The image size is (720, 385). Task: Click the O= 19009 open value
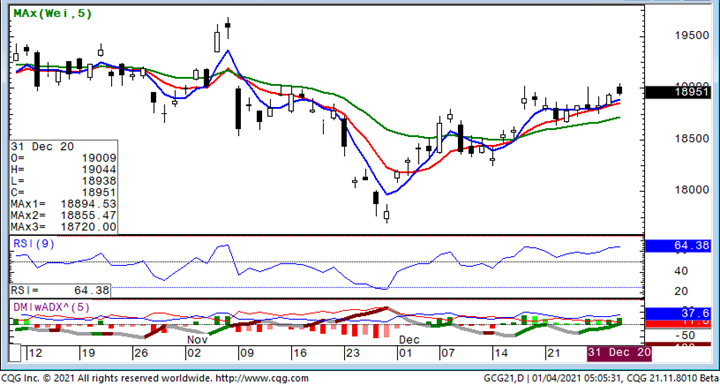pyautogui.click(x=63, y=159)
